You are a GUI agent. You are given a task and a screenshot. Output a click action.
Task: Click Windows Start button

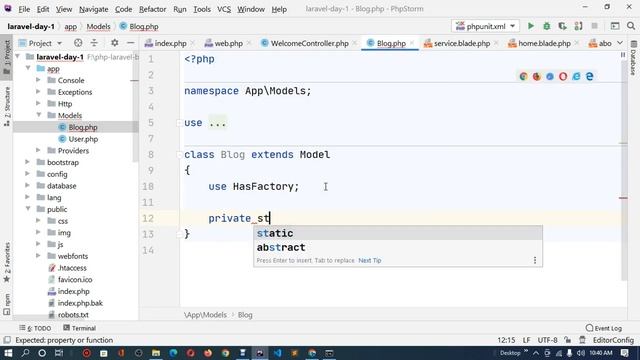pos(8,353)
